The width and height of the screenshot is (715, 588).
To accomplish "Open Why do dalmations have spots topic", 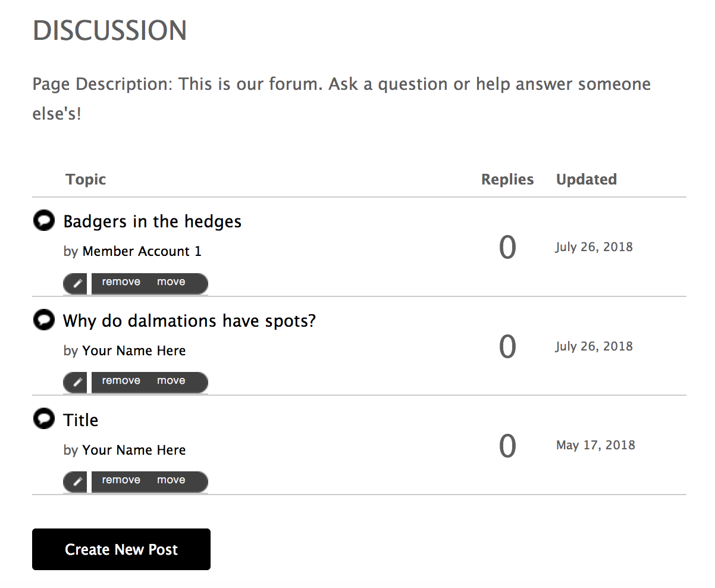I will [x=189, y=321].
